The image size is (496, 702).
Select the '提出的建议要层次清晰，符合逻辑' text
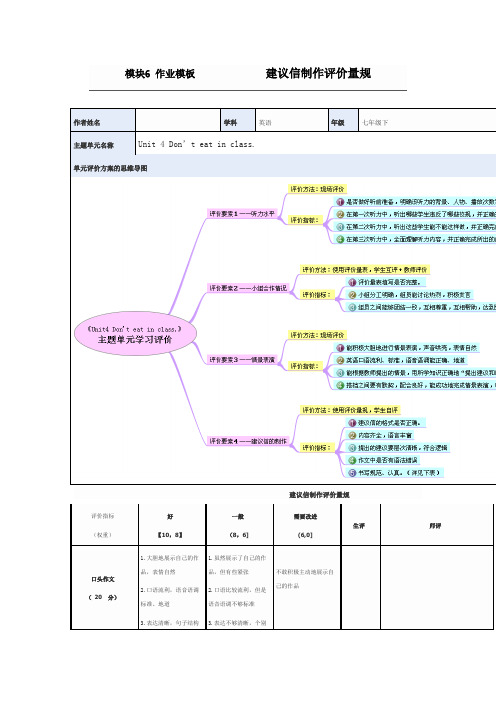click(402, 447)
